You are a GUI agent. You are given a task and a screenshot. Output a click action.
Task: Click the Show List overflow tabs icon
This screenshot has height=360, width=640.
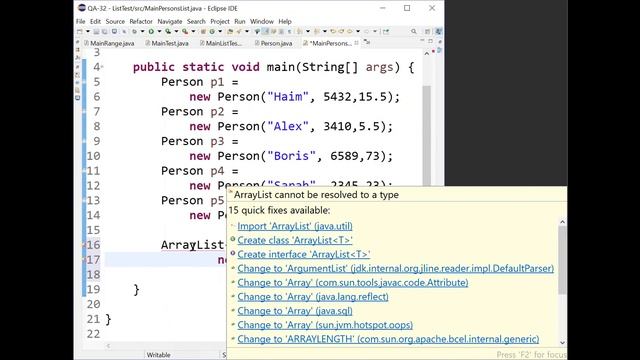pyautogui.click(x=367, y=42)
